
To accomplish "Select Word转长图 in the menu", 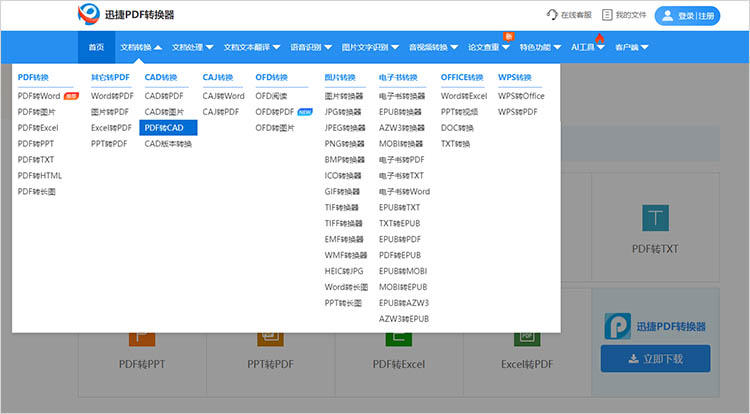I will tap(346, 287).
